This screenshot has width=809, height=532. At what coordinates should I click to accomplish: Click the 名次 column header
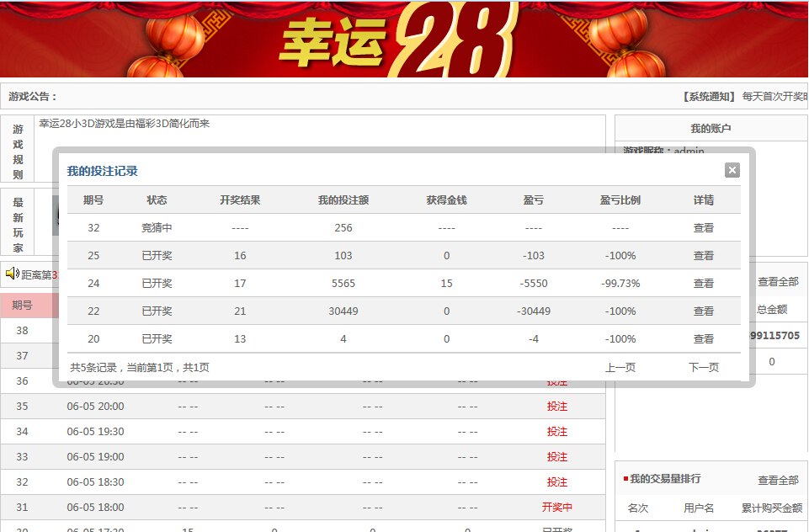(x=638, y=508)
